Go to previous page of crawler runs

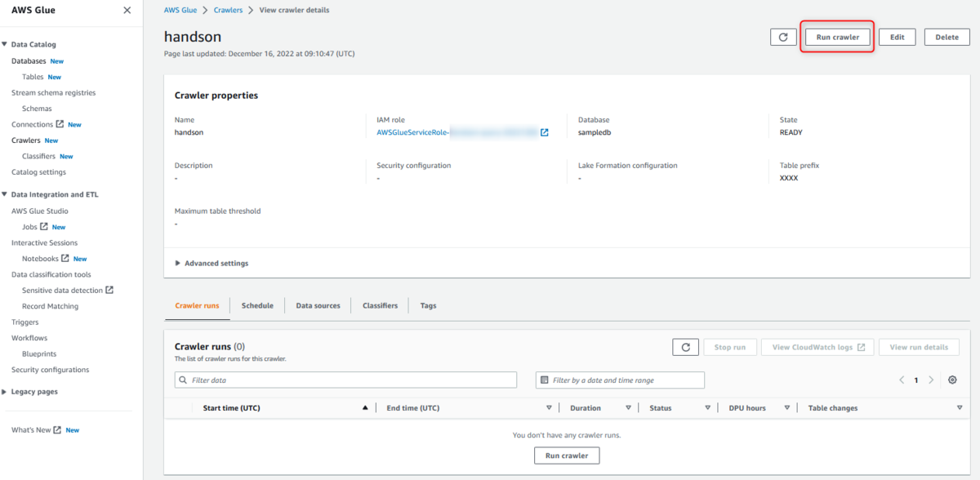pos(902,380)
